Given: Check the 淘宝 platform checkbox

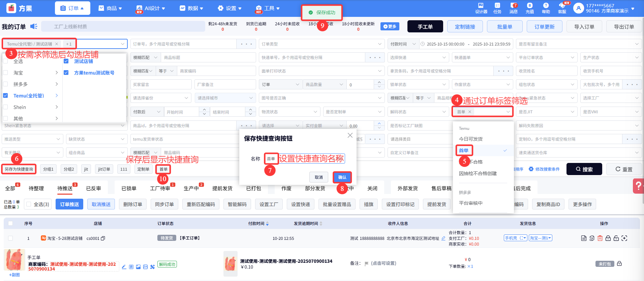Looking at the screenshot, I should tap(5, 73).
